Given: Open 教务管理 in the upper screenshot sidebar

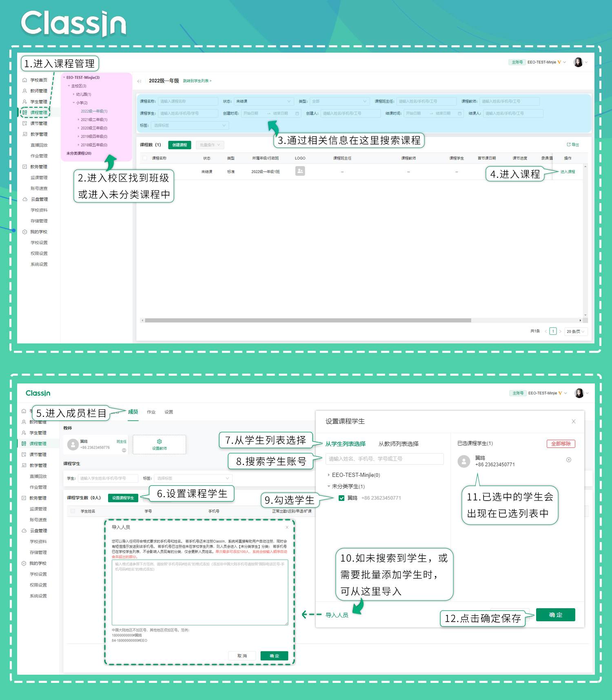Looking at the screenshot, I should [35, 167].
